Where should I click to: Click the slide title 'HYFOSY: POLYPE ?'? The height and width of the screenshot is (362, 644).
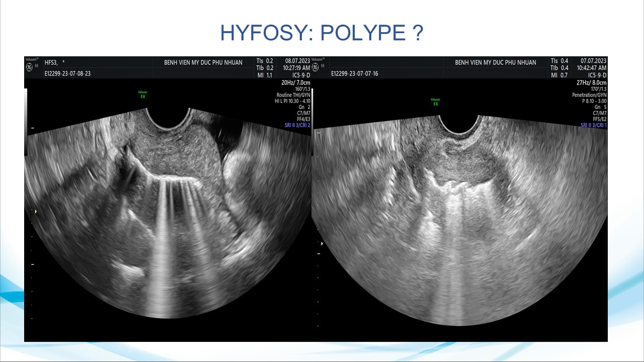[321, 33]
